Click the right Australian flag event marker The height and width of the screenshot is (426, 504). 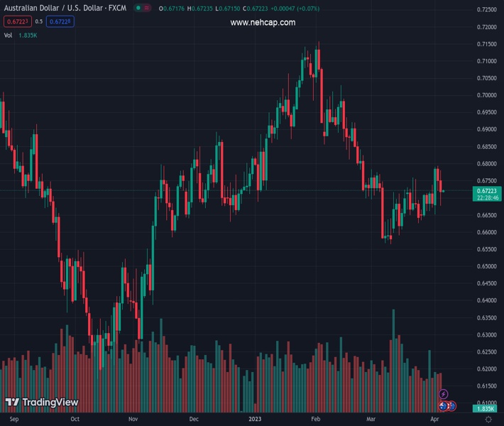[x=451, y=405]
